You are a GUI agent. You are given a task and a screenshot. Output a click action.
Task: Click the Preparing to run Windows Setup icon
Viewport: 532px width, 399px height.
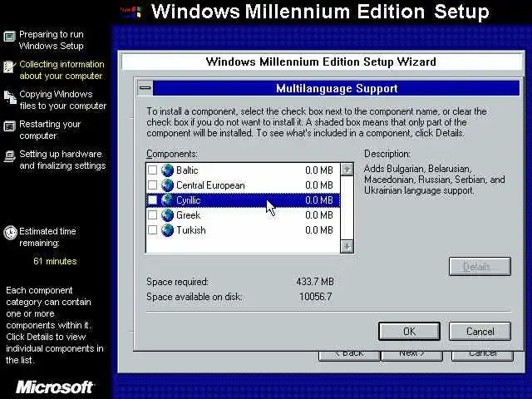pyautogui.click(x=9, y=37)
